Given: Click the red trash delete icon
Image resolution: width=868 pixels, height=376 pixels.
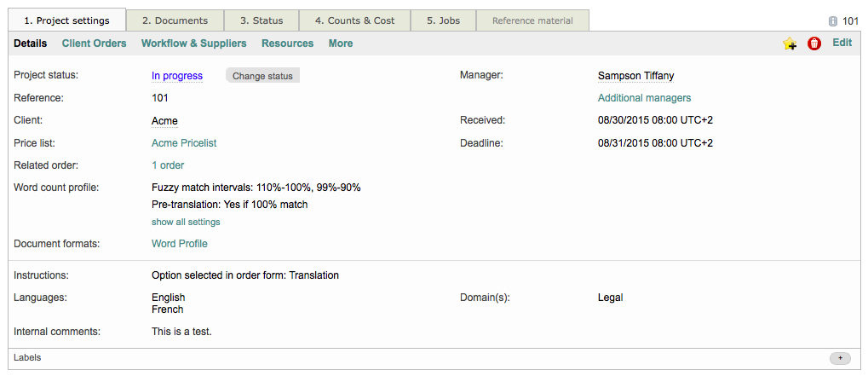Looking at the screenshot, I should (814, 43).
